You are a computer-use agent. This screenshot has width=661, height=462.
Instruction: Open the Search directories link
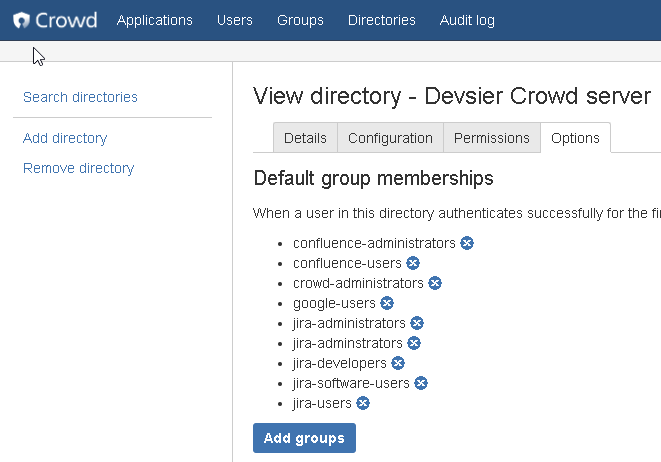(80, 97)
